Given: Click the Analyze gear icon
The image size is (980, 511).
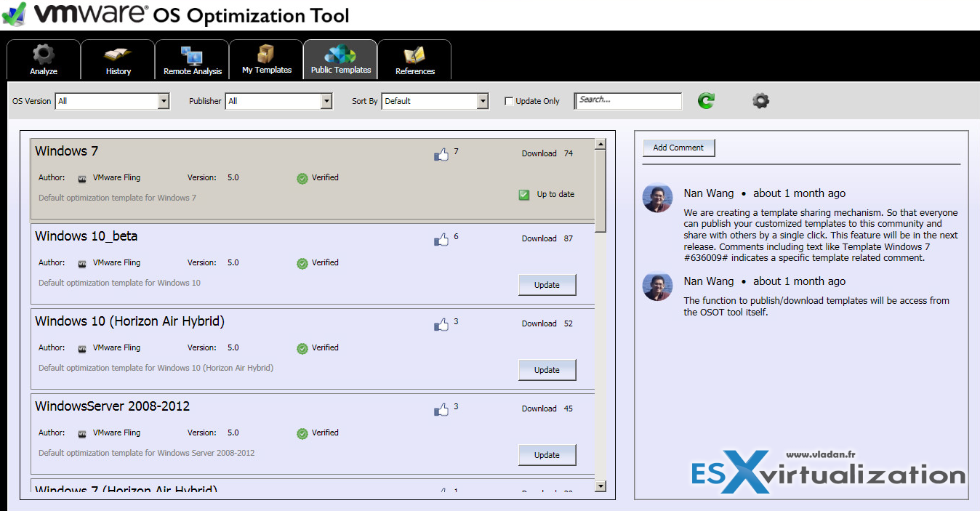Looking at the screenshot, I should coord(44,54).
